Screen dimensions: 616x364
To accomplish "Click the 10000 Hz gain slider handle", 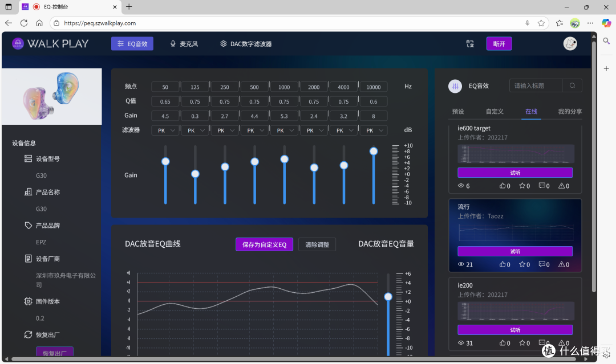I will [x=374, y=151].
